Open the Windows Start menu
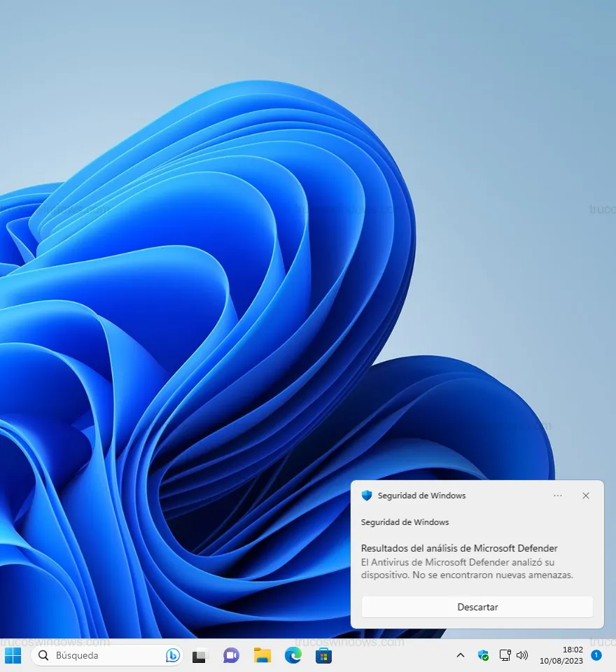This screenshot has height=672, width=616. tap(13, 656)
